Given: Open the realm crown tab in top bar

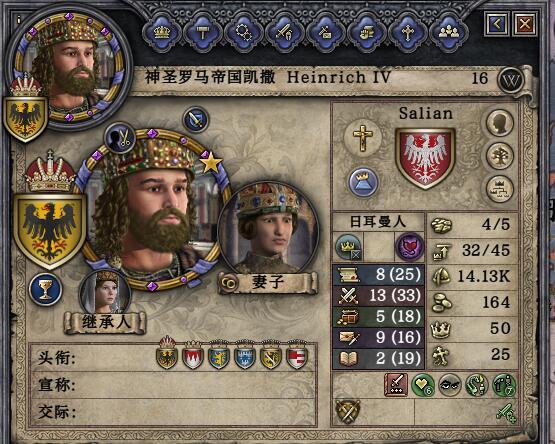Looking at the screenshot, I should (162, 32).
